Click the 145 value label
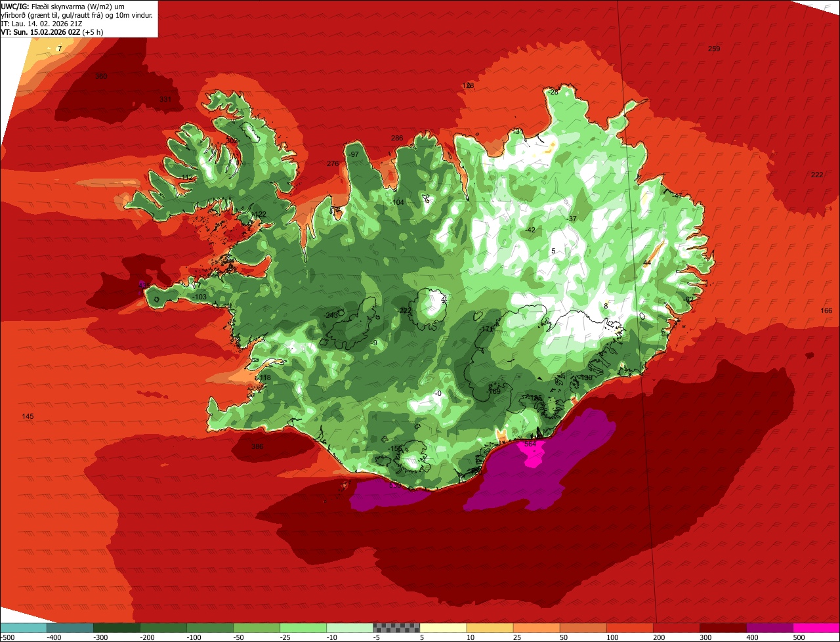840x642 pixels. point(28,417)
